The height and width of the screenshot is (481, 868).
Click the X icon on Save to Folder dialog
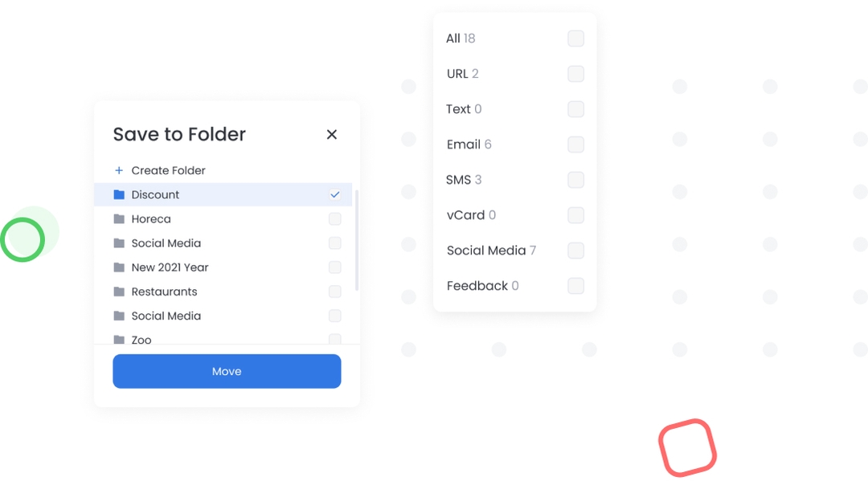pyautogui.click(x=332, y=134)
